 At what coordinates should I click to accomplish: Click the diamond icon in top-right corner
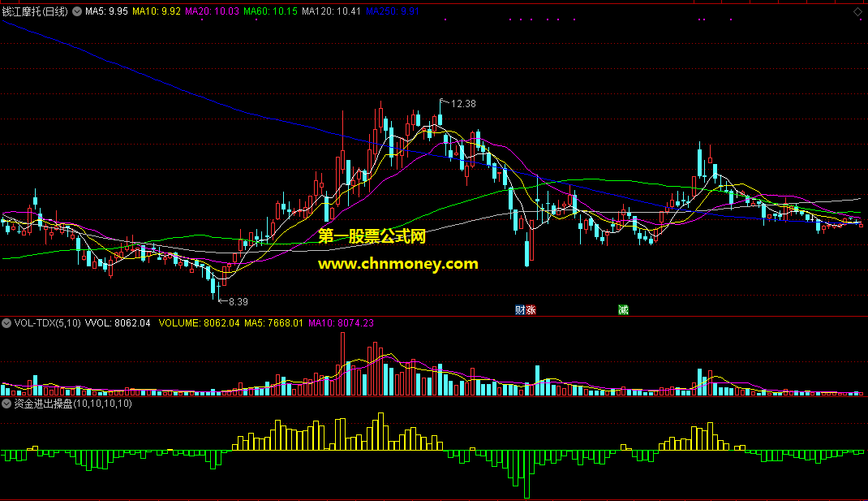click(x=857, y=11)
